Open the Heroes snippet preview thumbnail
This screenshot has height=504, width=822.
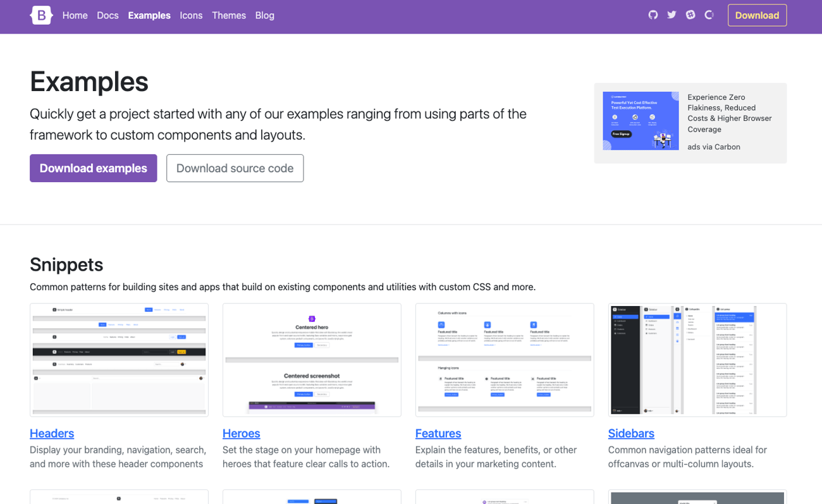(312, 360)
